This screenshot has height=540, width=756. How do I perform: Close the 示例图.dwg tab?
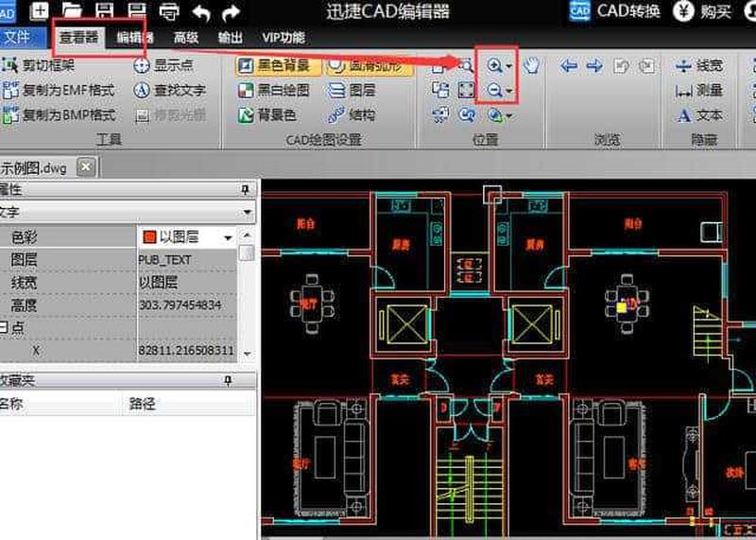[x=86, y=167]
